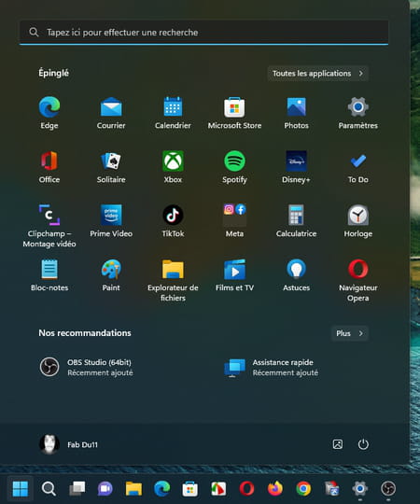Viewport: 420px width, 504px height.
Task: Launch the Office app
Action: coord(49,166)
